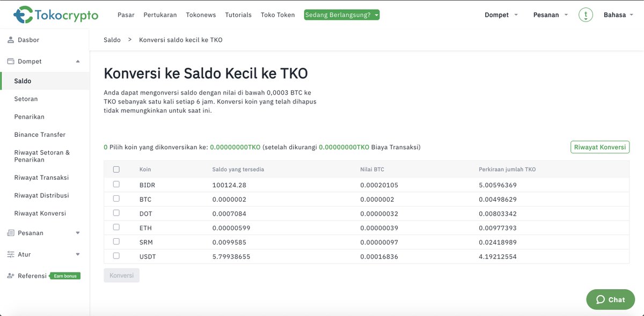Screen dimensions: 644x316
Task: Expand the top Dompet dropdown menu
Action: (x=501, y=15)
